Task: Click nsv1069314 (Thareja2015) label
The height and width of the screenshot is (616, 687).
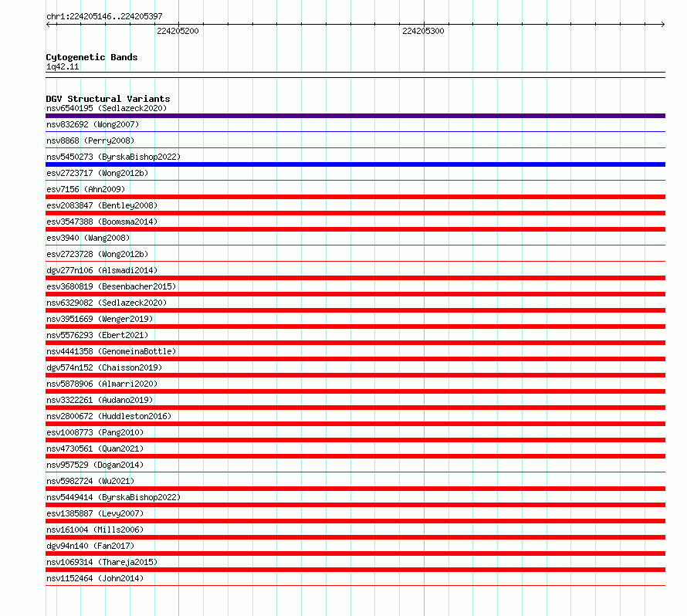Action: 102,562
